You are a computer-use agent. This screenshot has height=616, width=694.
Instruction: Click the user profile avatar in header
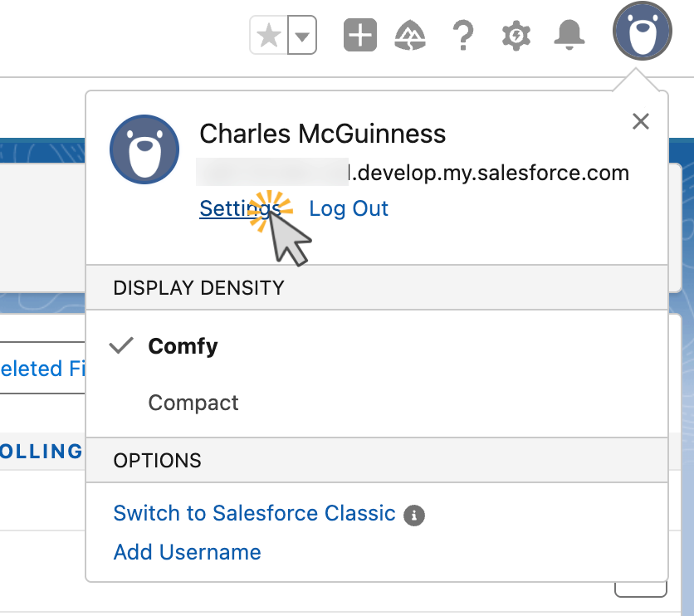(x=643, y=31)
